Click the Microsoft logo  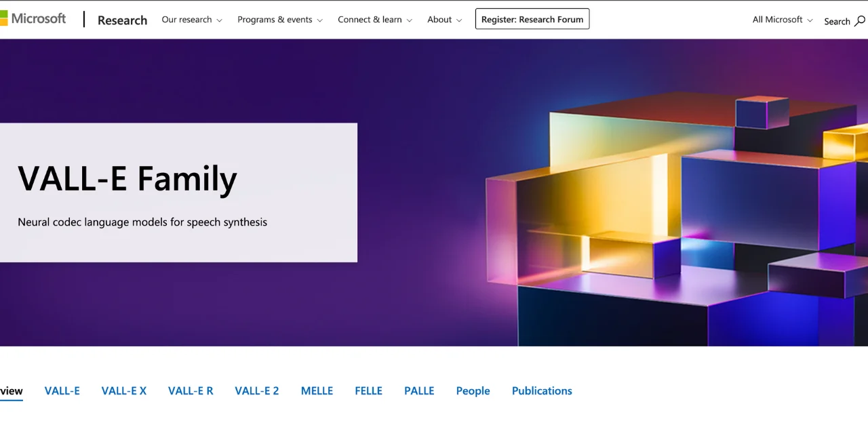click(x=33, y=18)
